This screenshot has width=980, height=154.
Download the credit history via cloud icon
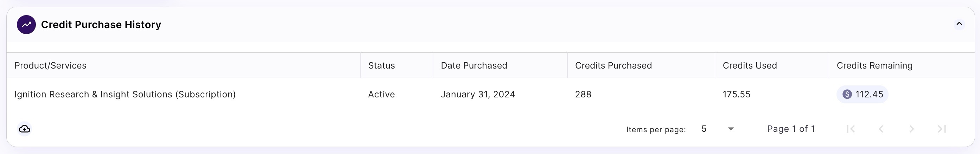pos(25,129)
